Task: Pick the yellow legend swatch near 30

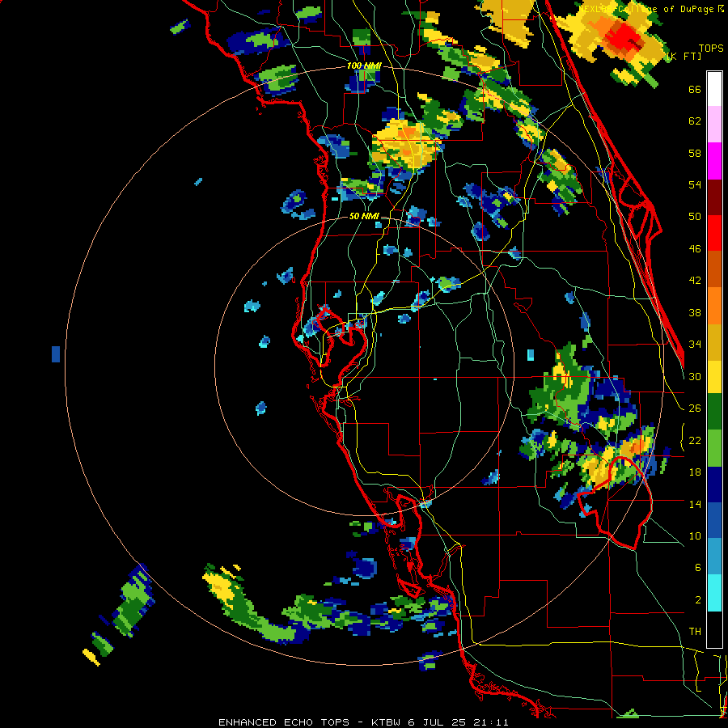Action: 714,377
